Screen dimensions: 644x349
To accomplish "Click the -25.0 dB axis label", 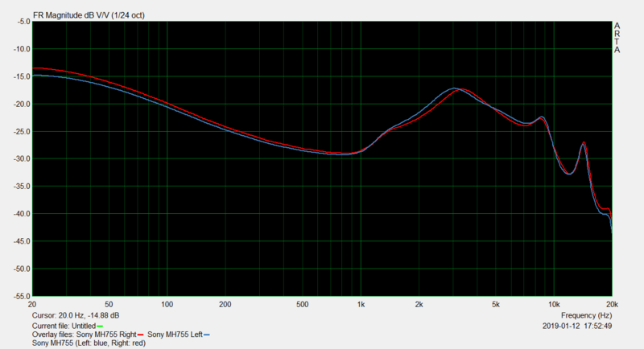I will (22, 131).
